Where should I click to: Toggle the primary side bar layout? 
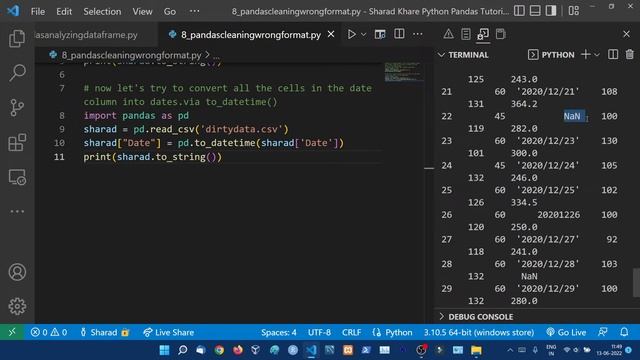tap(519, 11)
